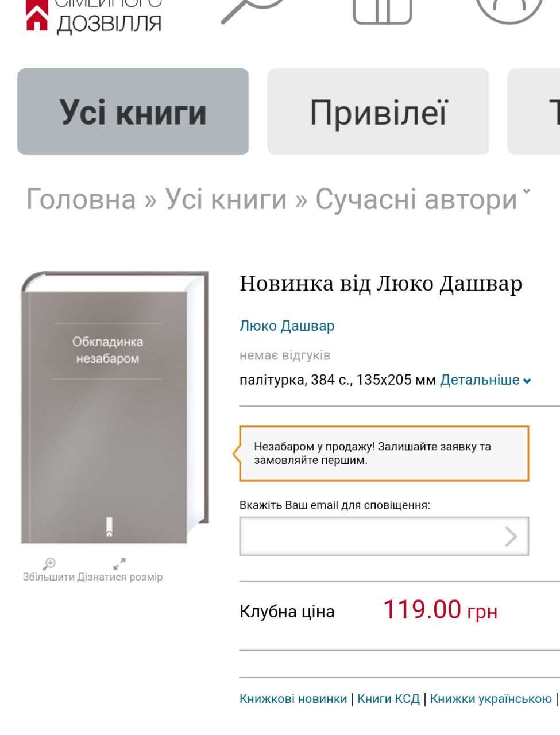Click the Збільшити zoom magnifier icon
This screenshot has height=735, width=560.
coord(49,564)
